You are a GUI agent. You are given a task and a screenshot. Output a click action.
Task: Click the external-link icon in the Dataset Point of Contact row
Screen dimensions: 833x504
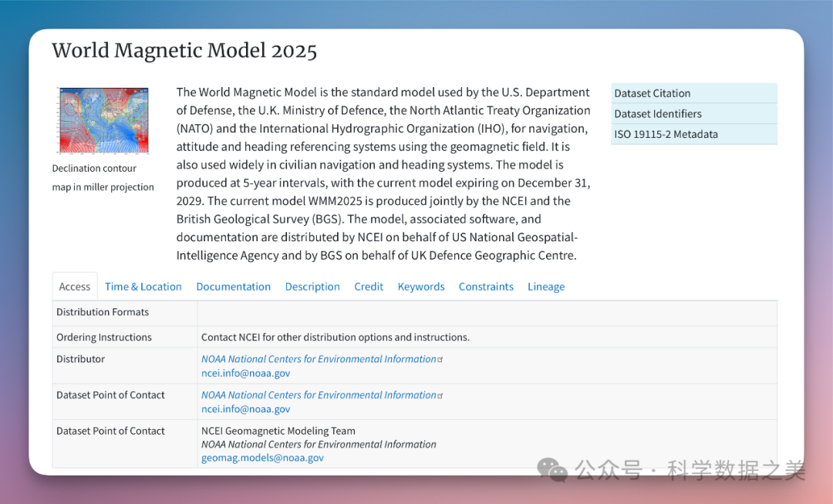440,396
